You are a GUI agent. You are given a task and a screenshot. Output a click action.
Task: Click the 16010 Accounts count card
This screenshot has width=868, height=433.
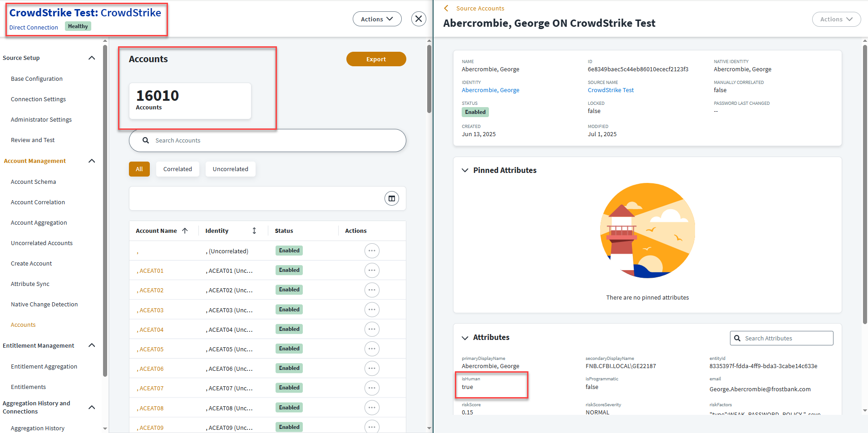190,101
